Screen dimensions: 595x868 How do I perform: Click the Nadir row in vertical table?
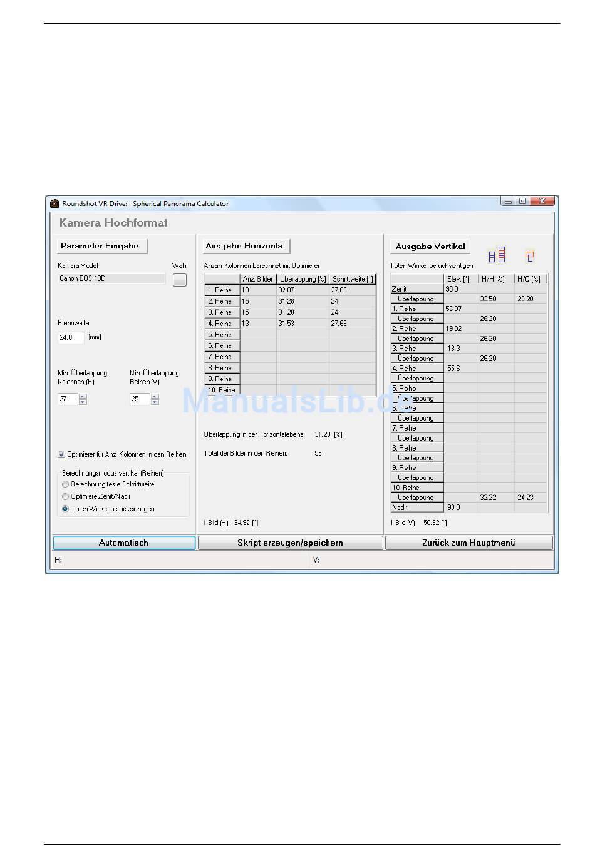pos(468,508)
